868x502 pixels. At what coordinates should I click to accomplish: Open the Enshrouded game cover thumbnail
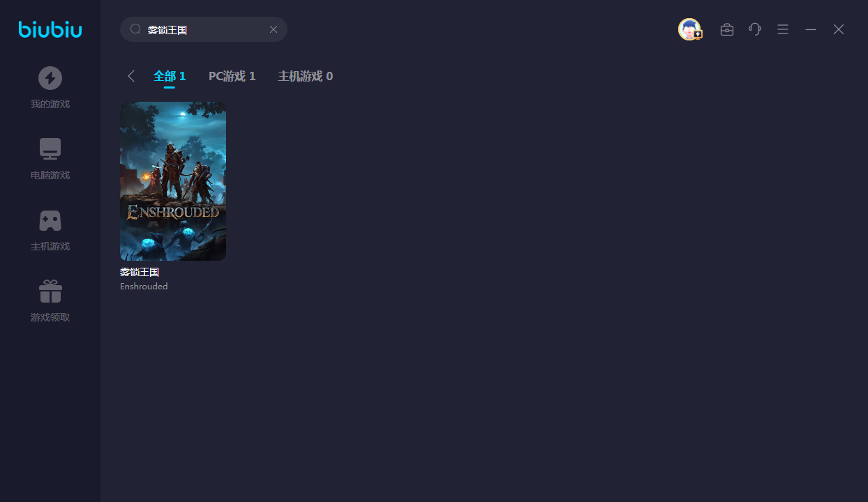click(x=173, y=181)
